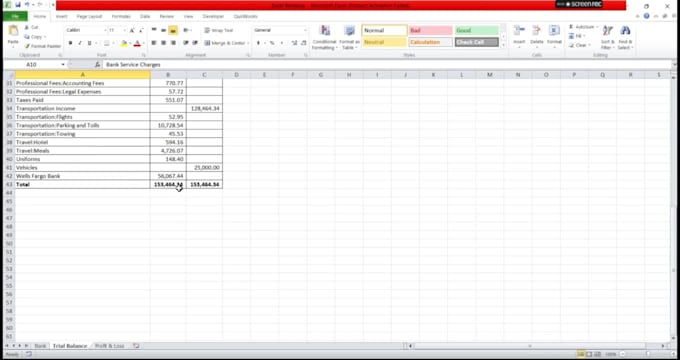Click the Decrease Indent icon
The image size is (680, 360).
(186, 43)
